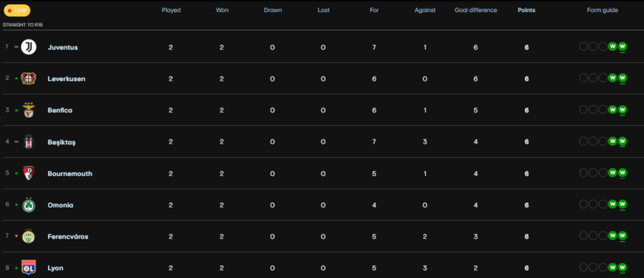Image resolution: width=644 pixels, height=278 pixels.
Task: Click the Ferencváros club crest
Action: tap(29, 236)
